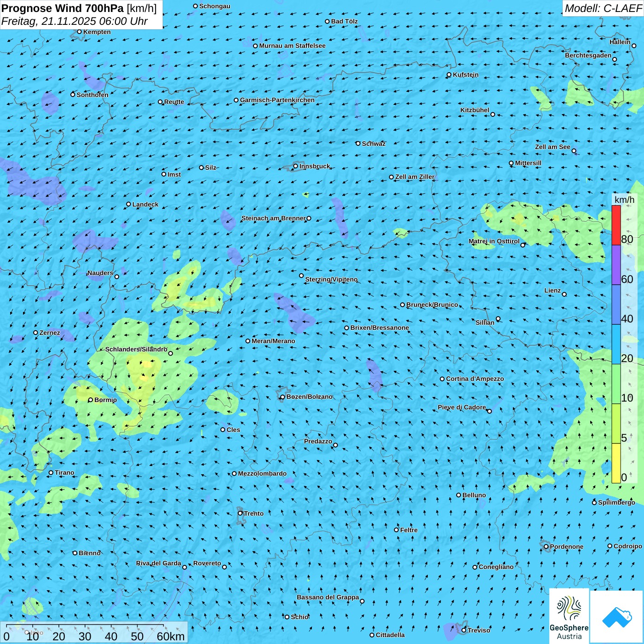This screenshot has height=644, width=644.
Task: Select the Innsbruck city label
Action: tap(315, 166)
